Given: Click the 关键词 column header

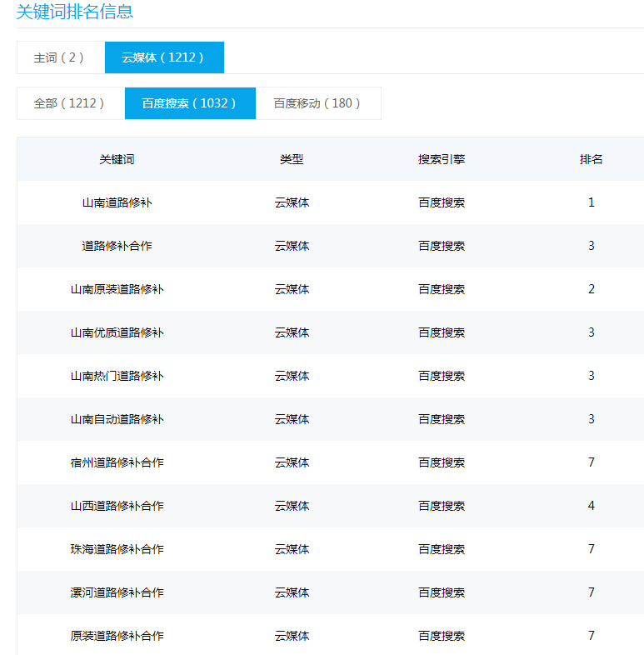Looking at the screenshot, I should (117, 159).
